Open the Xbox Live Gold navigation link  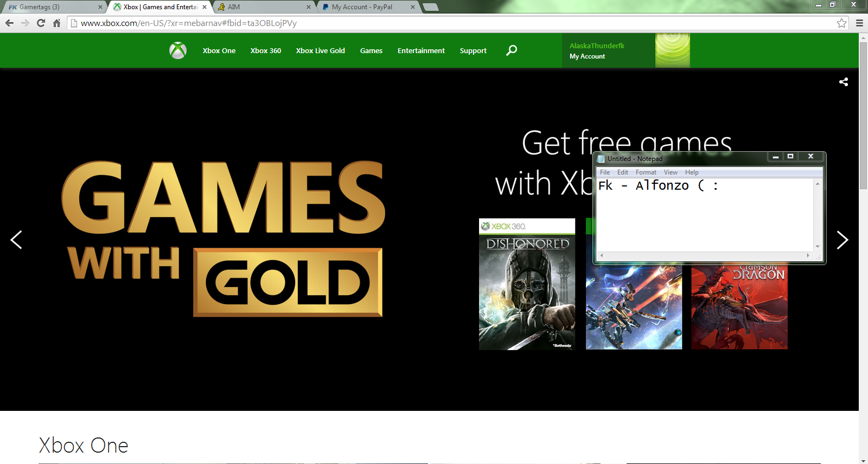(321, 50)
